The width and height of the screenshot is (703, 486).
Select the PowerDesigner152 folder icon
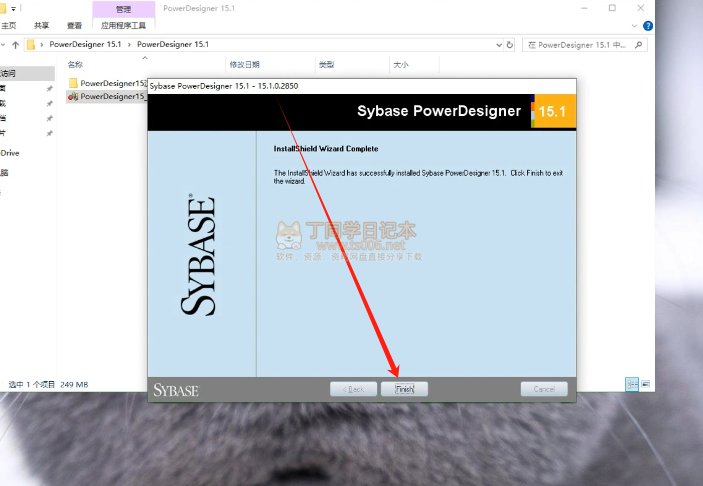pos(73,83)
